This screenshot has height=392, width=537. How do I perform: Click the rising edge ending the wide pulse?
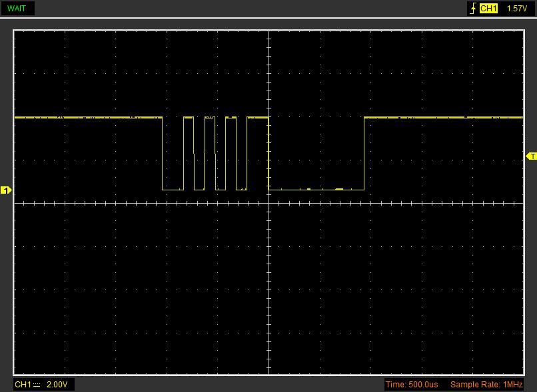coord(364,153)
